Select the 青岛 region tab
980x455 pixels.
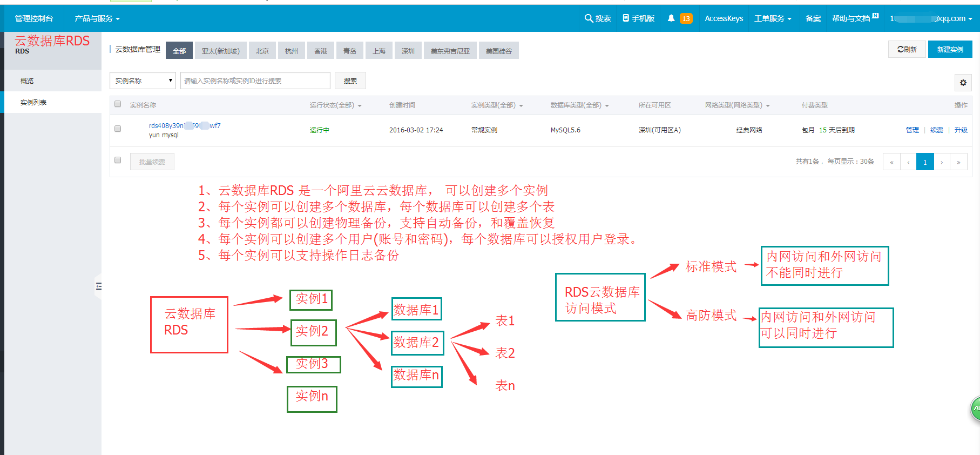(x=350, y=51)
